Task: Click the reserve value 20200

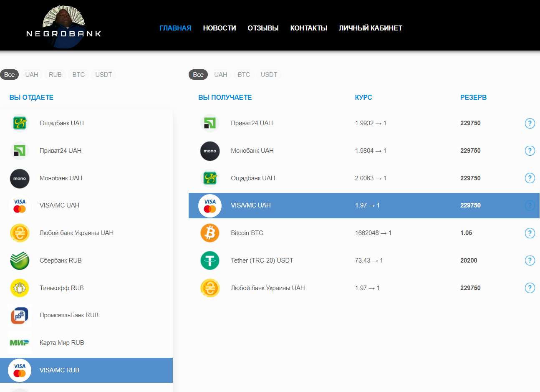Action: pyautogui.click(x=469, y=260)
